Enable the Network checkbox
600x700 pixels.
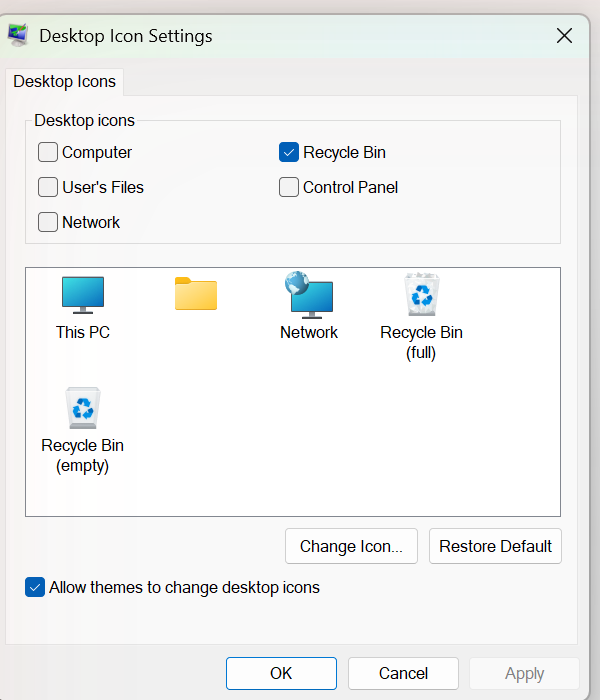pos(48,222)
